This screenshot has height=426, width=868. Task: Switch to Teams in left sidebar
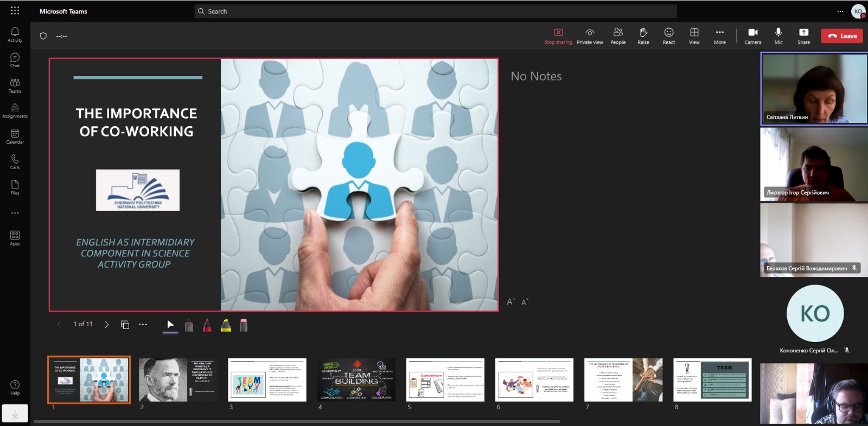point(15,86)
